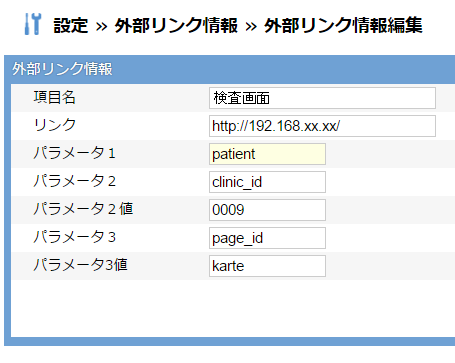Image resolution: width=455 pixels, height=363 pixels.
Task: Click the パラメータ２値 field showing 0009
Action: [267, 210]
